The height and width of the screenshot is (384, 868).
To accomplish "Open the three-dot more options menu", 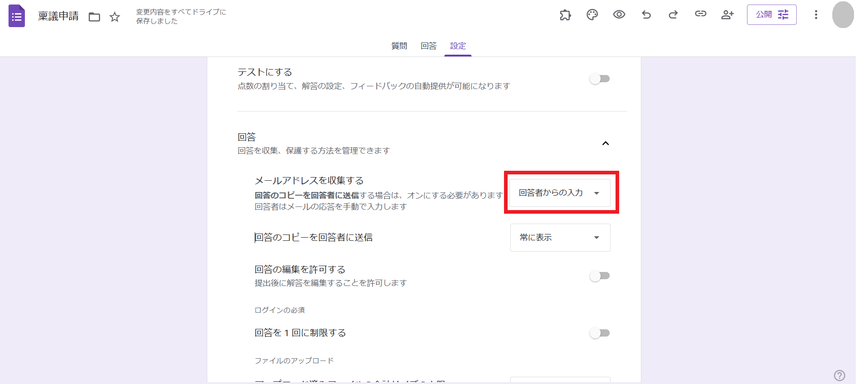I will point(816,15).
